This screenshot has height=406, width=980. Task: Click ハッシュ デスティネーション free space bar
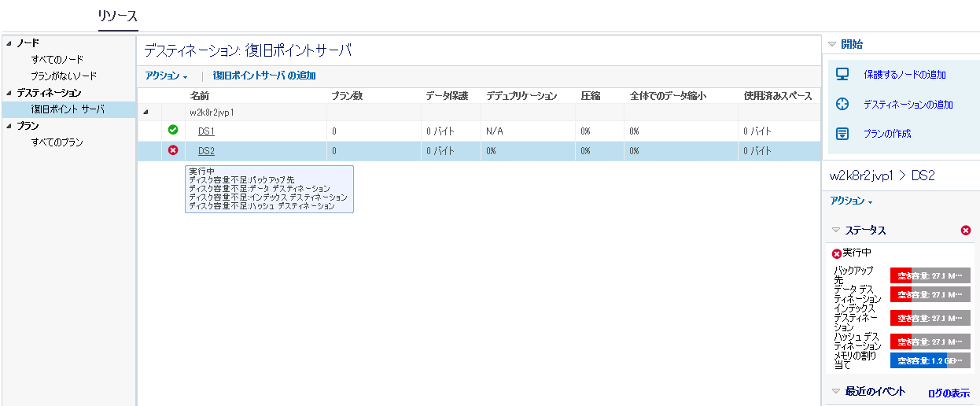point(930,341)
